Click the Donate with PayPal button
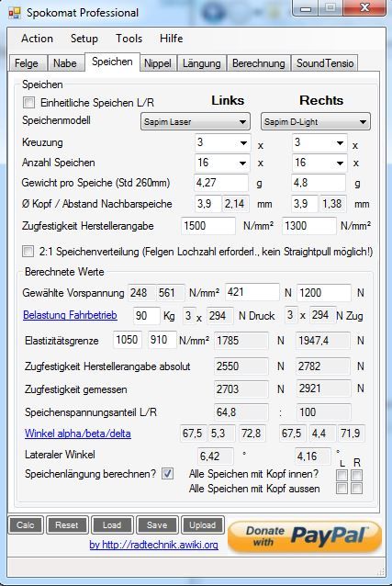392x586 pixels. click(305, 535)
